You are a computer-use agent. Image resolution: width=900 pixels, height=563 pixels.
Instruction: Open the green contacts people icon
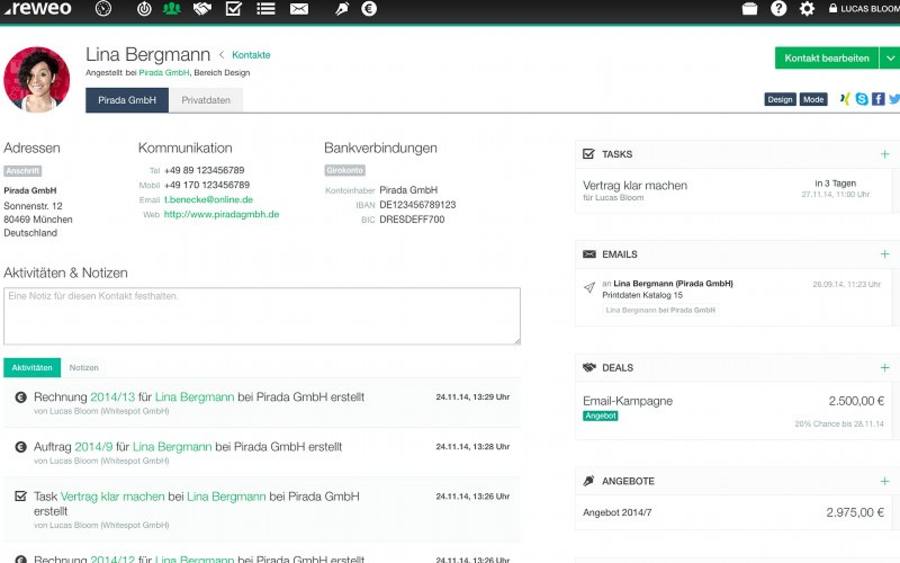tap(171, 9)
